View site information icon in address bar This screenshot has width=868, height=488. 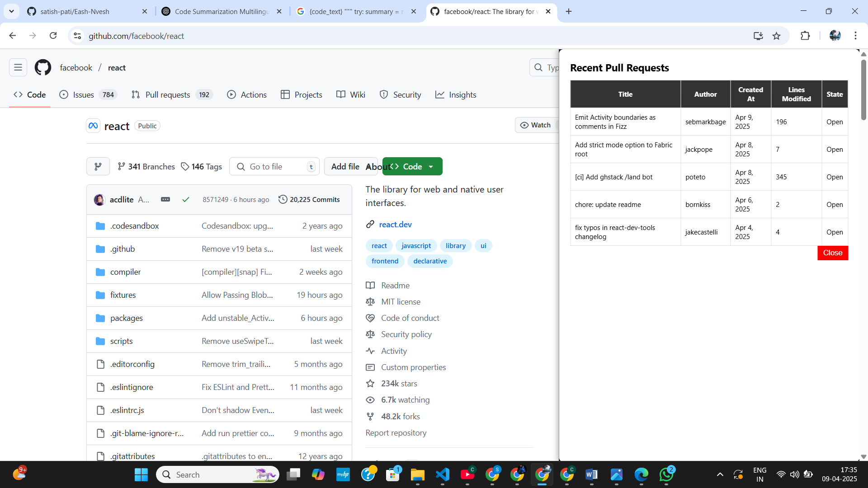77,36
